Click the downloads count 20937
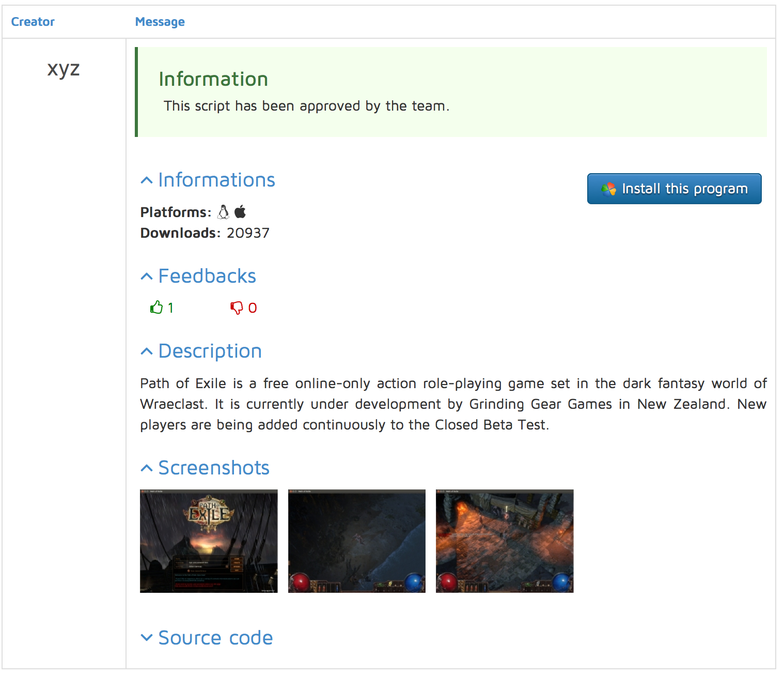 click(x=248, y=233)
